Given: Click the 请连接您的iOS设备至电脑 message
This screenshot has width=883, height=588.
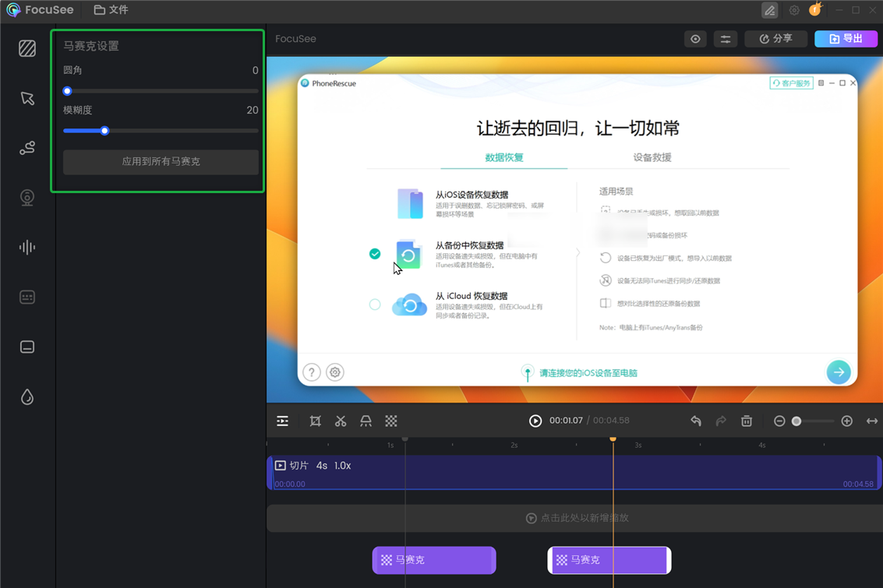Looking at the screenshot, I should 588,372.
